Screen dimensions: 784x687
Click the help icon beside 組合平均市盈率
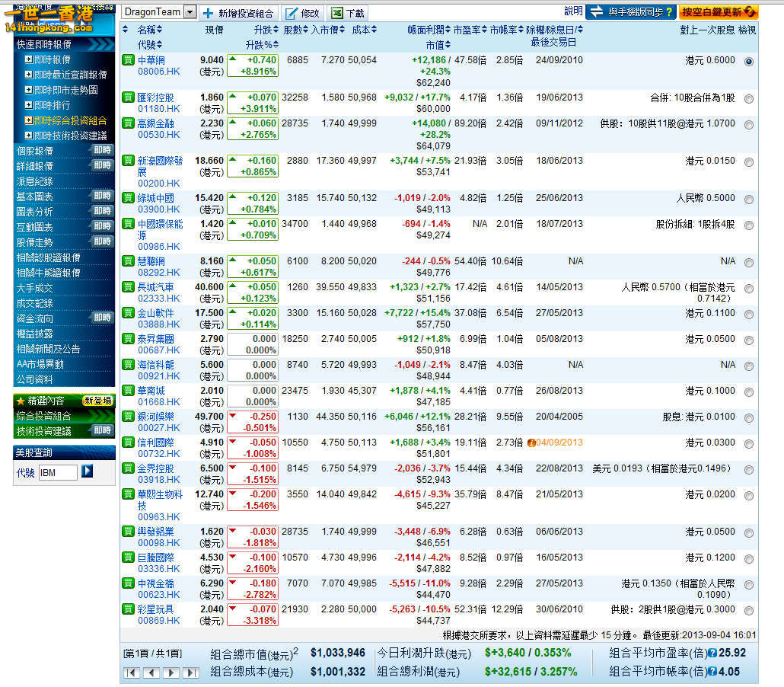[x=713, y=653]
